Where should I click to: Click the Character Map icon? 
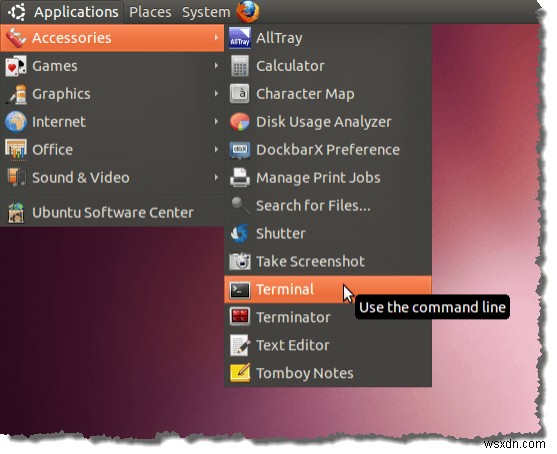[x=240, y=94]
